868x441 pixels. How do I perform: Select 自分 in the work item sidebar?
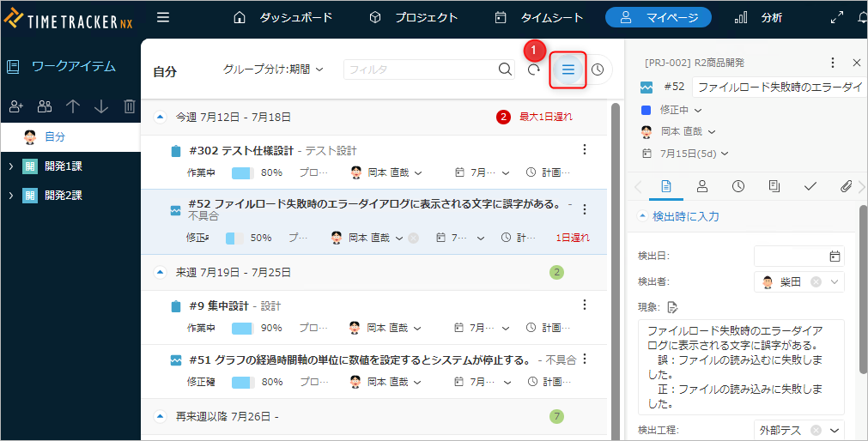point(54,136)
